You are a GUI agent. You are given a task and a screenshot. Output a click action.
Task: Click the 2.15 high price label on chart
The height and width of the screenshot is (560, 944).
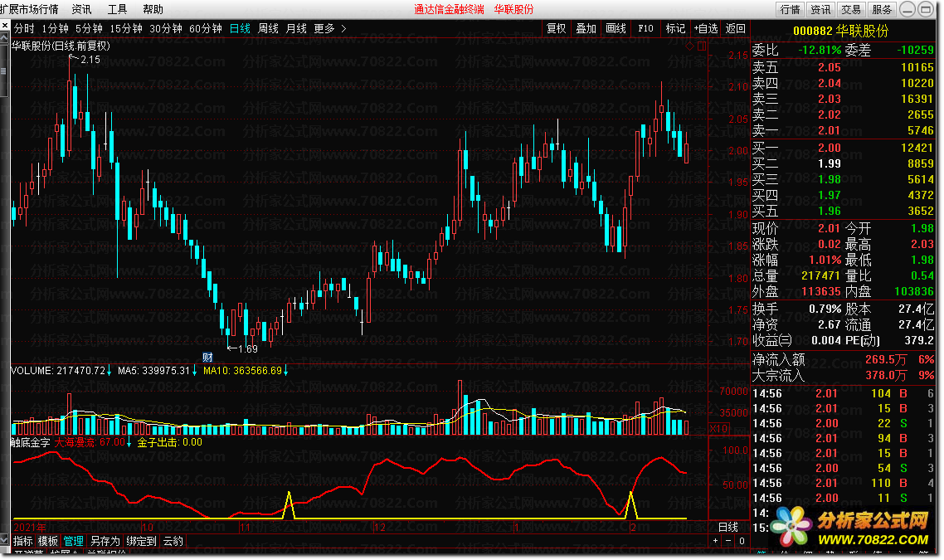point(90,60)
